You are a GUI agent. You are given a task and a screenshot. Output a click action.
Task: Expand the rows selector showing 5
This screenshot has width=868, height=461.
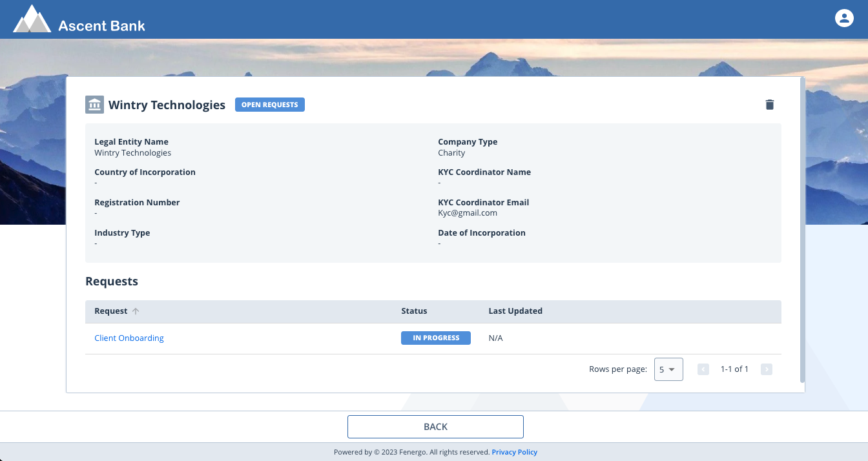coord(668,369)
